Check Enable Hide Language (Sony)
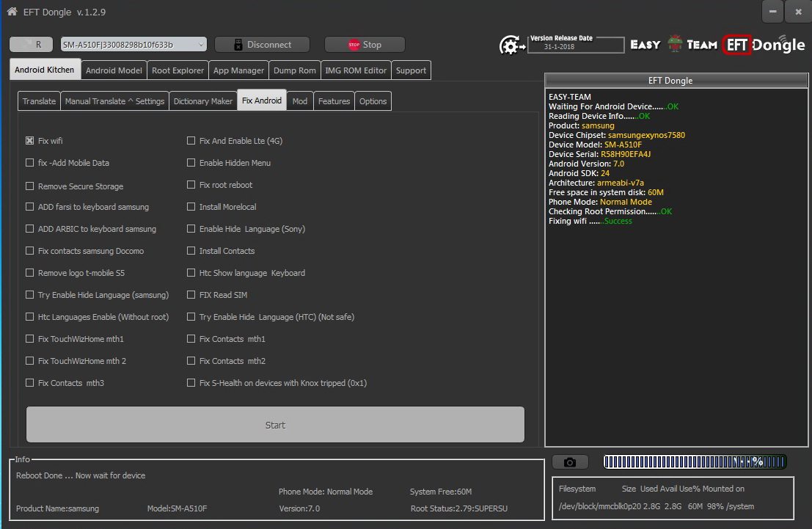This screenshot has width=812, height=529. click(191, 228)
